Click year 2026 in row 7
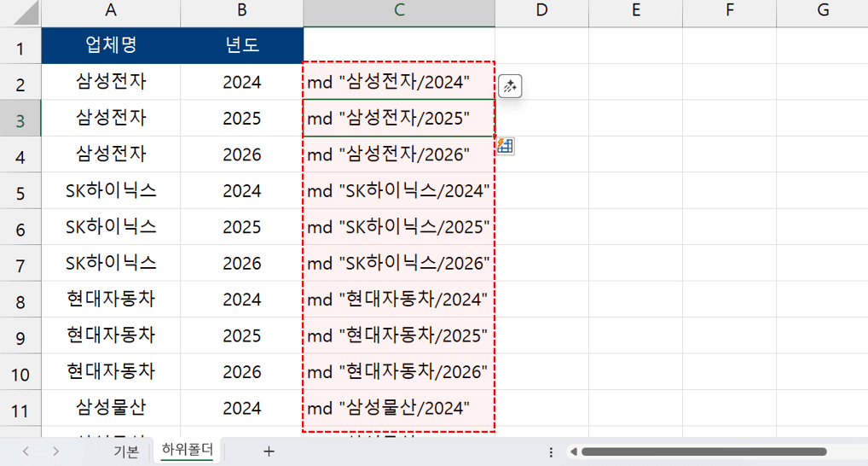 241,263
